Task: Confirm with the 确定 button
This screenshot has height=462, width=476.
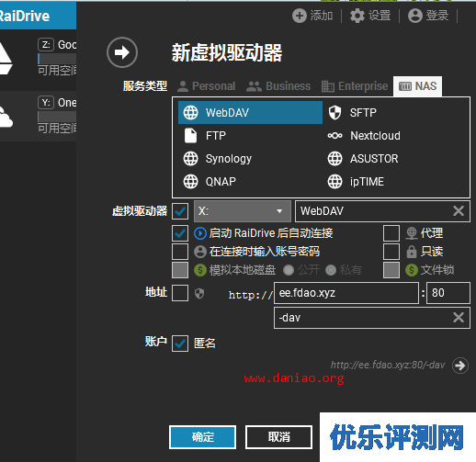Action: 202,437
